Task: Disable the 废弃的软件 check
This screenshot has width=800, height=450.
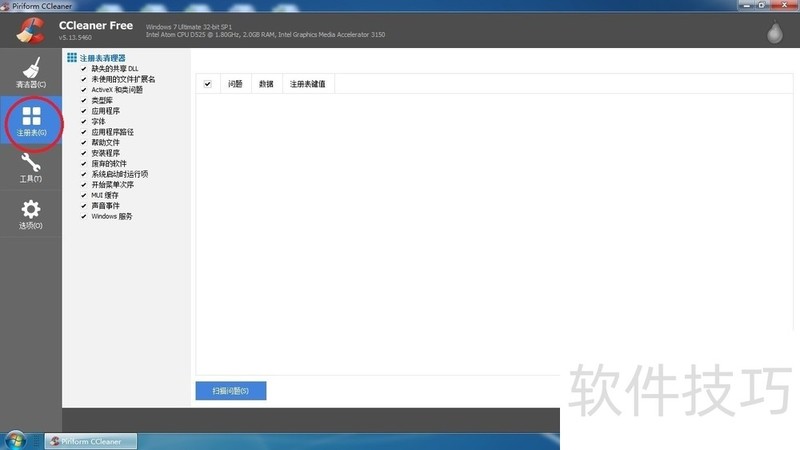Action: click(84, 164)
